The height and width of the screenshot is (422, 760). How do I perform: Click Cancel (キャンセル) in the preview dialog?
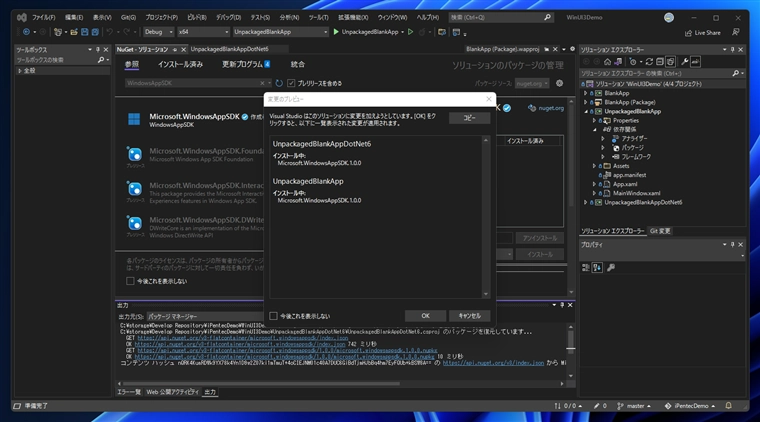click(470, 316)
